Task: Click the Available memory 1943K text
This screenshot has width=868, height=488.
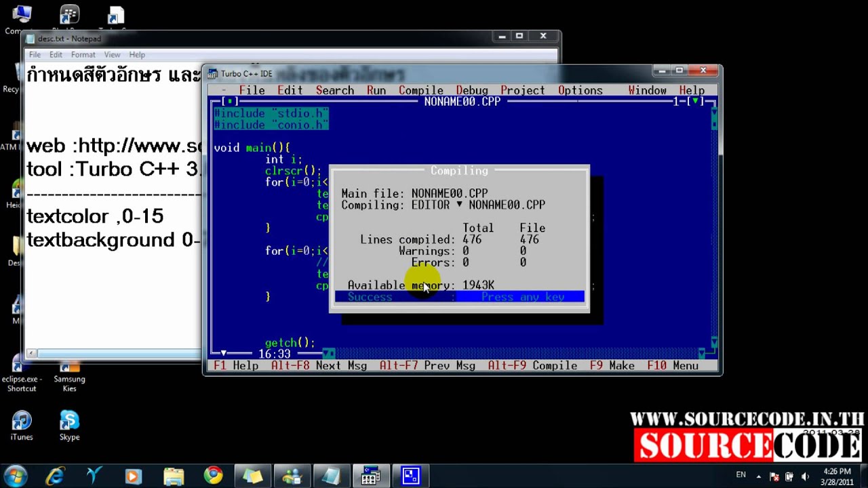Action: point(420,285)
